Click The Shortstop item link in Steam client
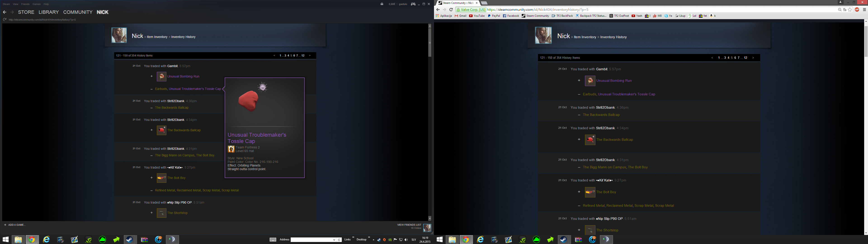Viewport: 868px width, 244px height. (x=178, y=213)
